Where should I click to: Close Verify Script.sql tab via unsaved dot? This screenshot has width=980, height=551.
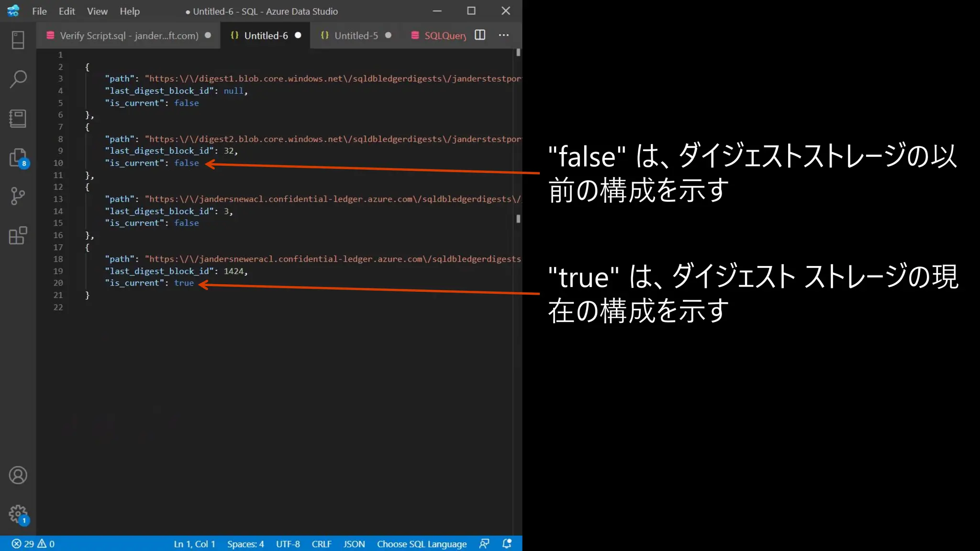pos(208,35)
